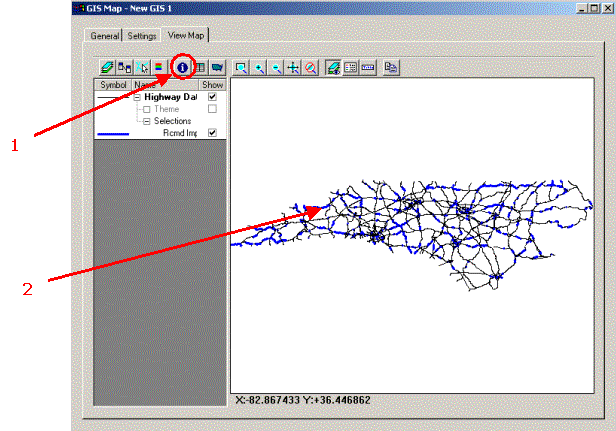Switch to the General tab
Image resolution: width=616 pixels, height=431 pixels.
click(104, 36)
